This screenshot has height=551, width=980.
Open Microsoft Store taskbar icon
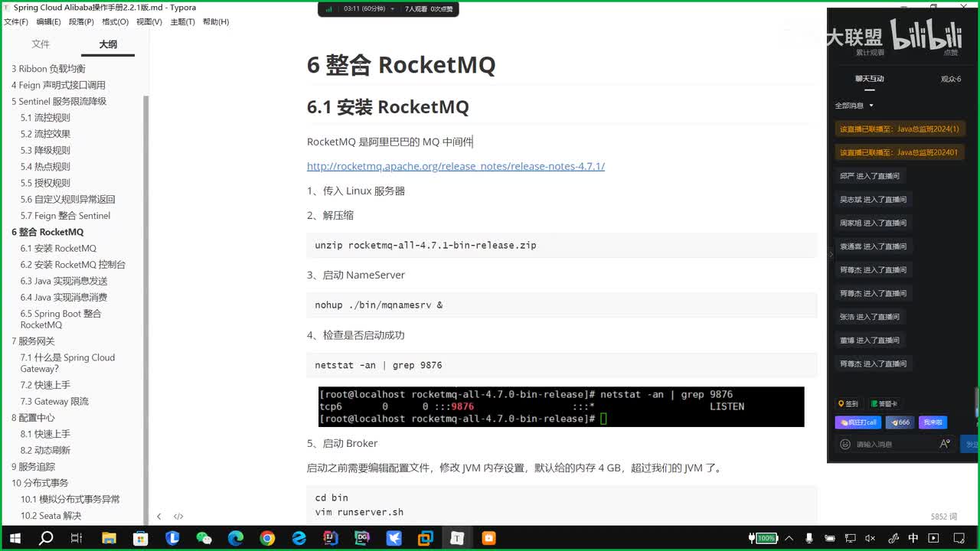[x=141, y=538]
